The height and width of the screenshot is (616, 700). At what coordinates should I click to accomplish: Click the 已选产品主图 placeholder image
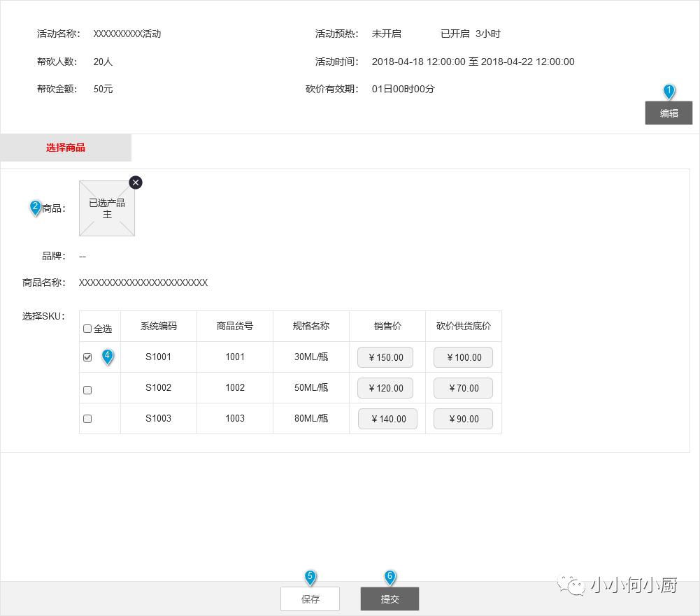click(106, 208)
